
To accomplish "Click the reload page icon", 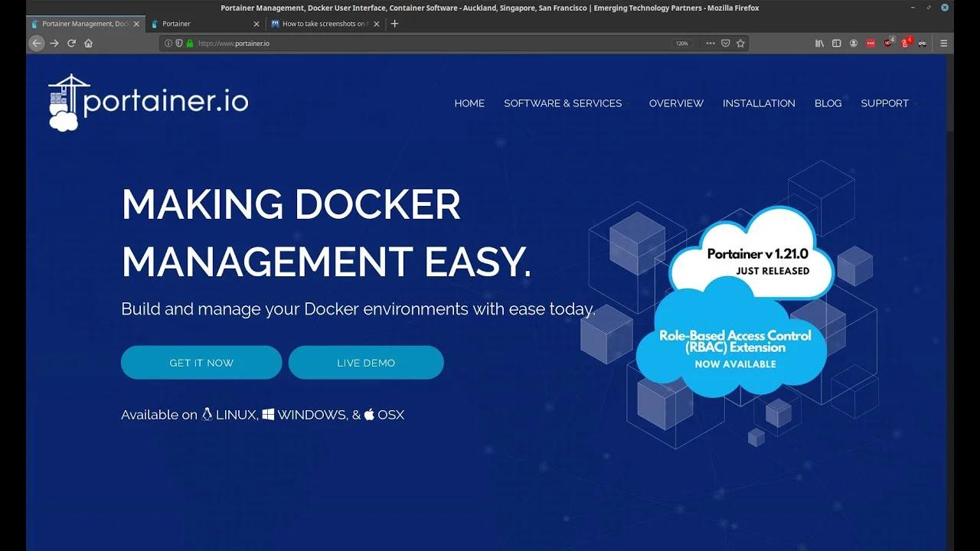I will pyautogui.click(x=70, y=44).
